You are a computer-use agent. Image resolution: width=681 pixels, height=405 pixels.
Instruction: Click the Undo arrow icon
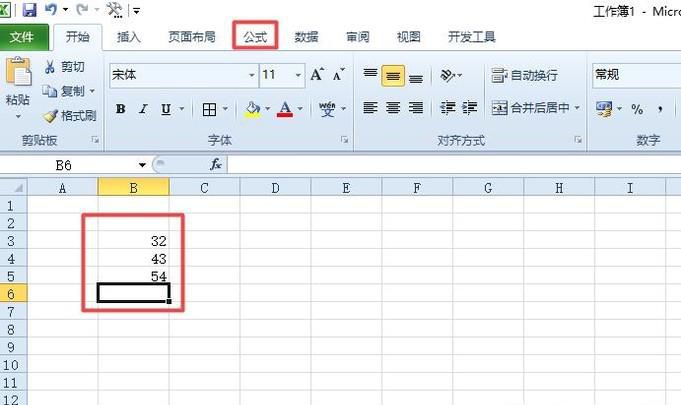click(51, 9)
